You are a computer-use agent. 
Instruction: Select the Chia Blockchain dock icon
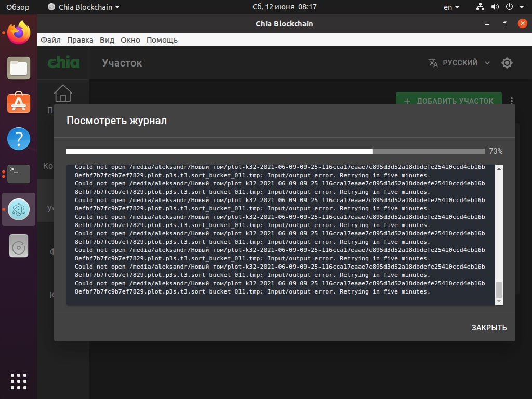click(19, 209)
